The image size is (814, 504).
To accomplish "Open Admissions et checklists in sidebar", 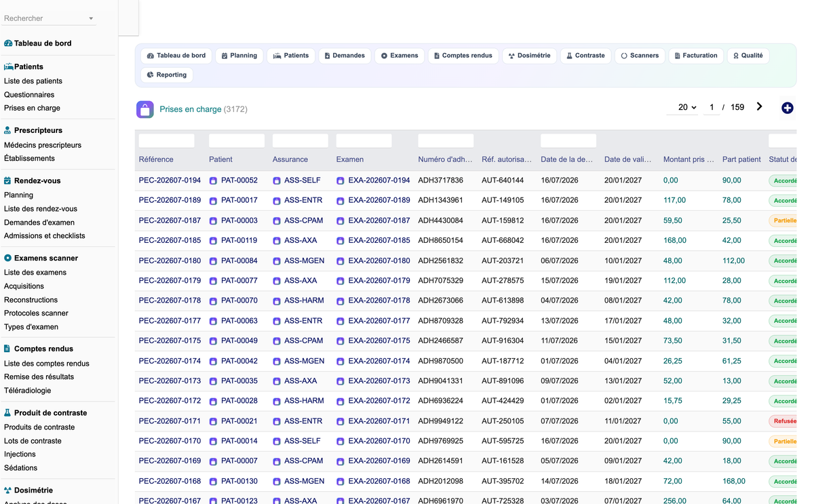I will 45,236.
